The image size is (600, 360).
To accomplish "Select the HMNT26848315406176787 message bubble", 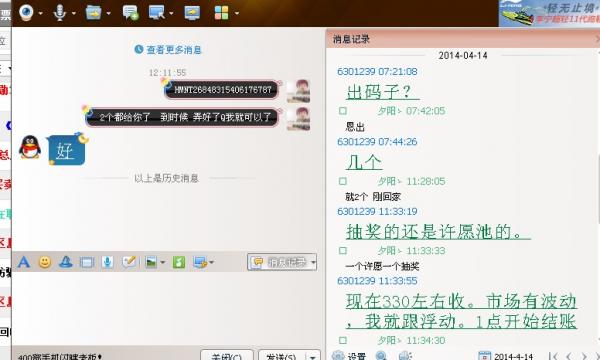I will (x=222, y=90).
